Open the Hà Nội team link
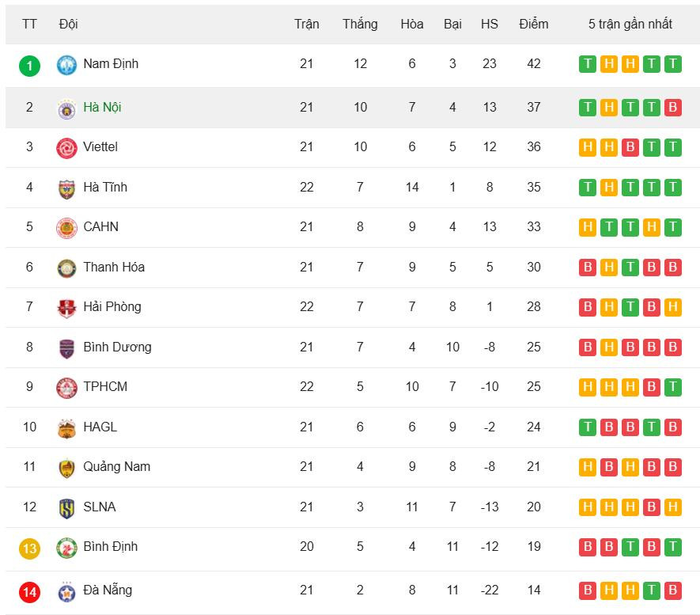This screenshot has width=700, height=615. tap(102, 108)
